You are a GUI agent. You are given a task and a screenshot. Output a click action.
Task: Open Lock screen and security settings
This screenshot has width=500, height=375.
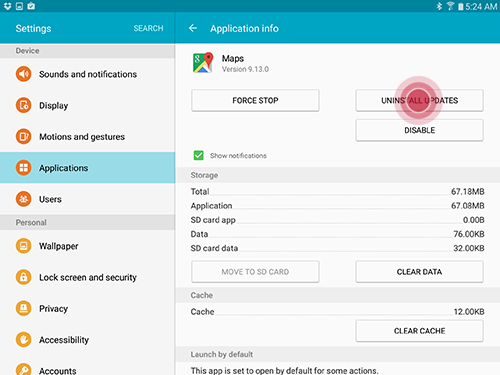87,277
